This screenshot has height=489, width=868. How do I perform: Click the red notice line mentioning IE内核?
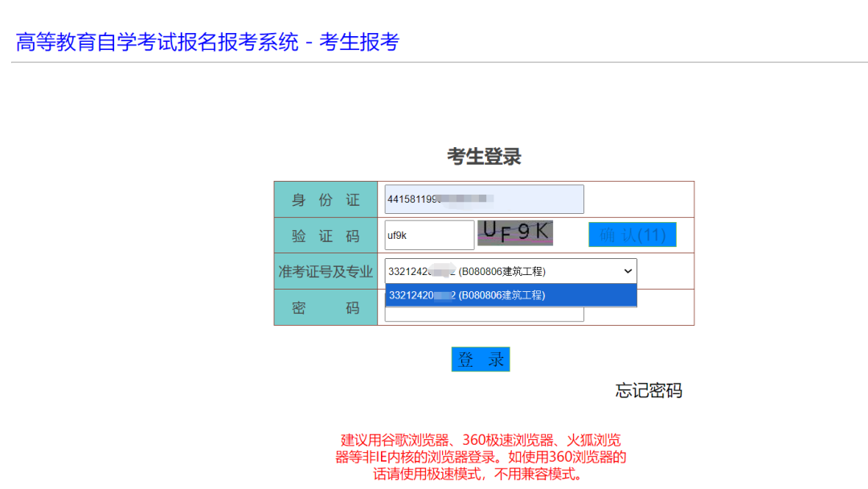click(x=481, y=458)
